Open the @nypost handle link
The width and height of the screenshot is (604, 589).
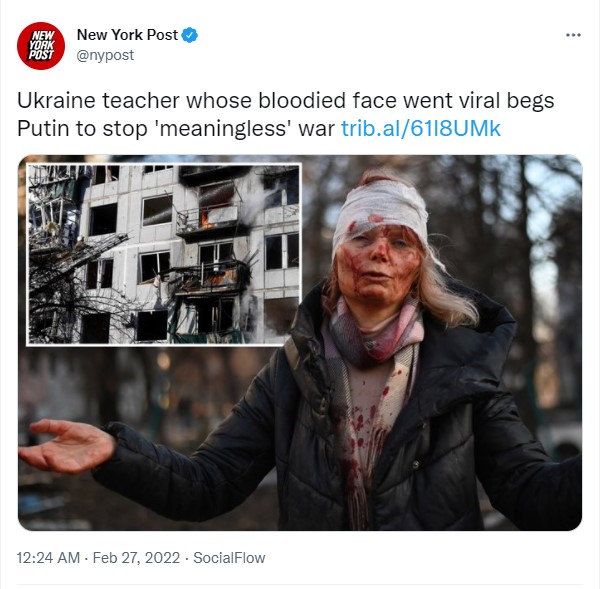[x=105, y=55]
